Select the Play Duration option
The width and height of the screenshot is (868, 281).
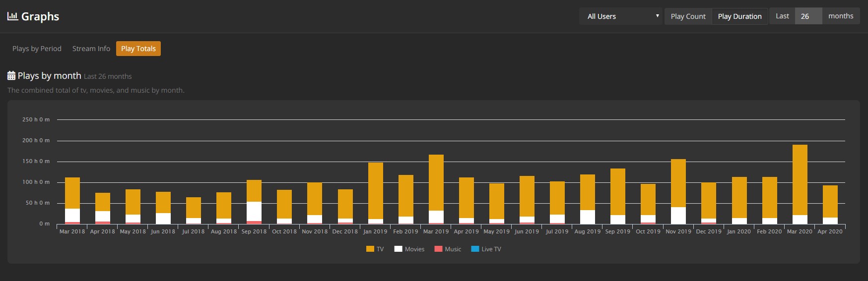point(739,16)
